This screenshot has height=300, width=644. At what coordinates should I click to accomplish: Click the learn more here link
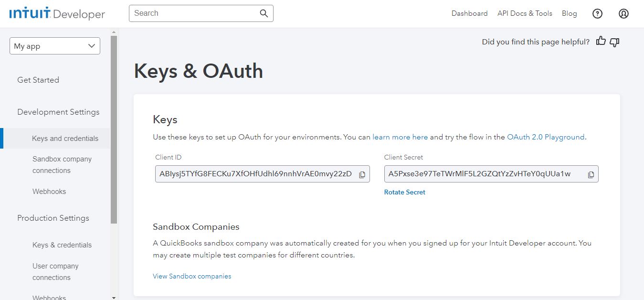(x=400, y=137)
